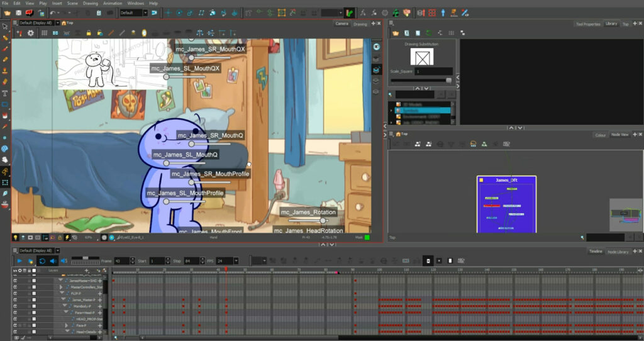Click the gear settings icon in Camera toolbar
The width and height of the screenshot is (644, 341).
click(x=30, y=33)
